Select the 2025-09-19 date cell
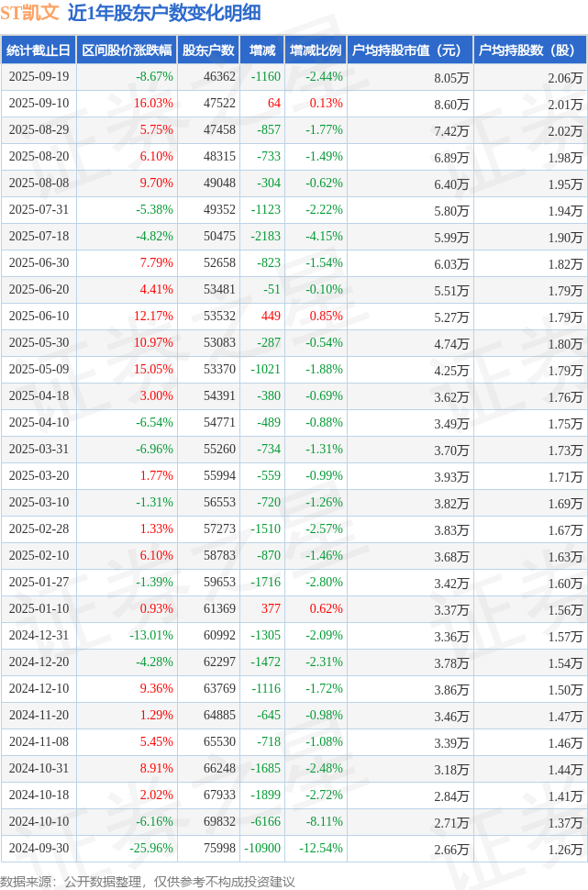The height and width of the screenshot is (890, 588). (x=38, y=77)
